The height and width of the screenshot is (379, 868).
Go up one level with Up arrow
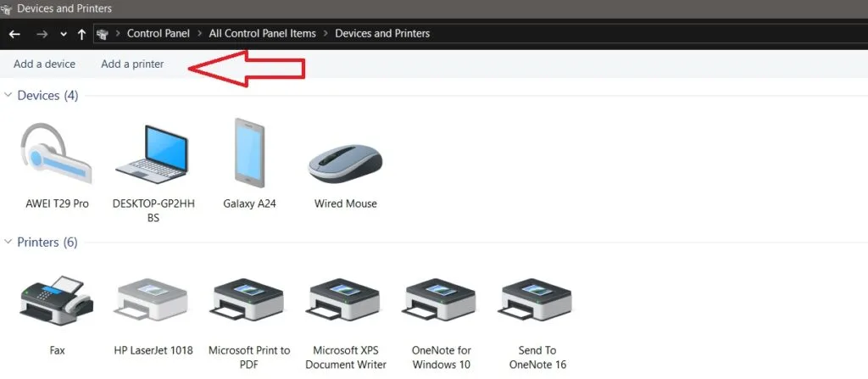pyautogui.click(x=81, y=34)
